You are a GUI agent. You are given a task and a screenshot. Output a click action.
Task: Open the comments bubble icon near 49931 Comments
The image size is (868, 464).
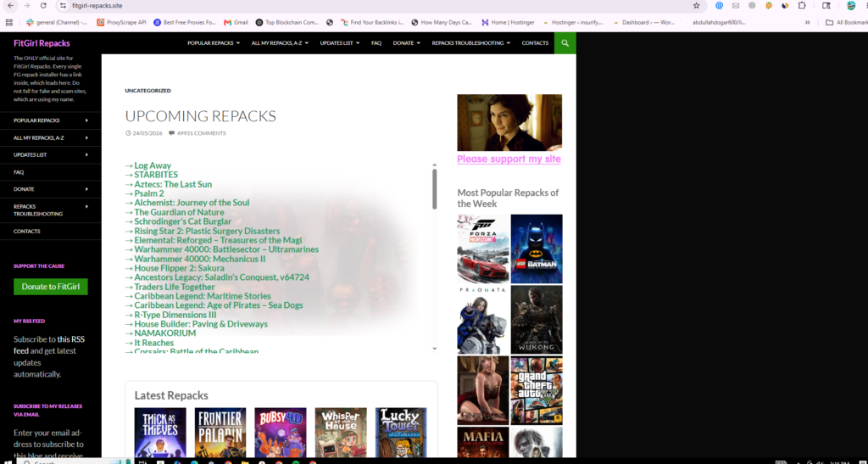[171, 133]
